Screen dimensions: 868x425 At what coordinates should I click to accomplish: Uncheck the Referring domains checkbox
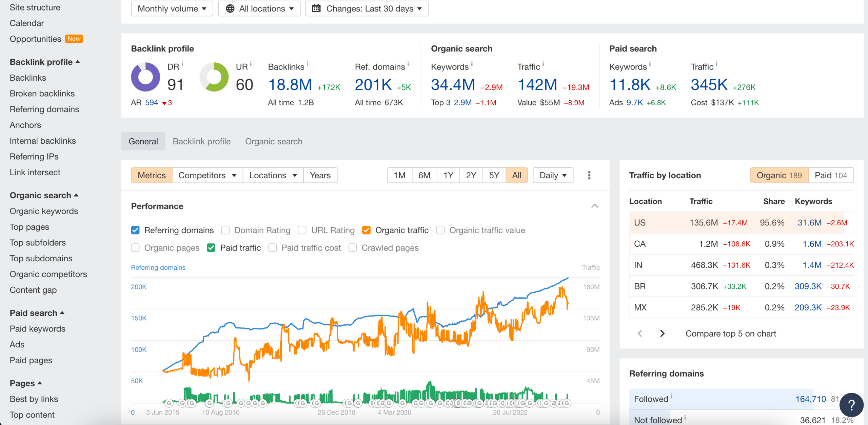click(x=135, y=230)
